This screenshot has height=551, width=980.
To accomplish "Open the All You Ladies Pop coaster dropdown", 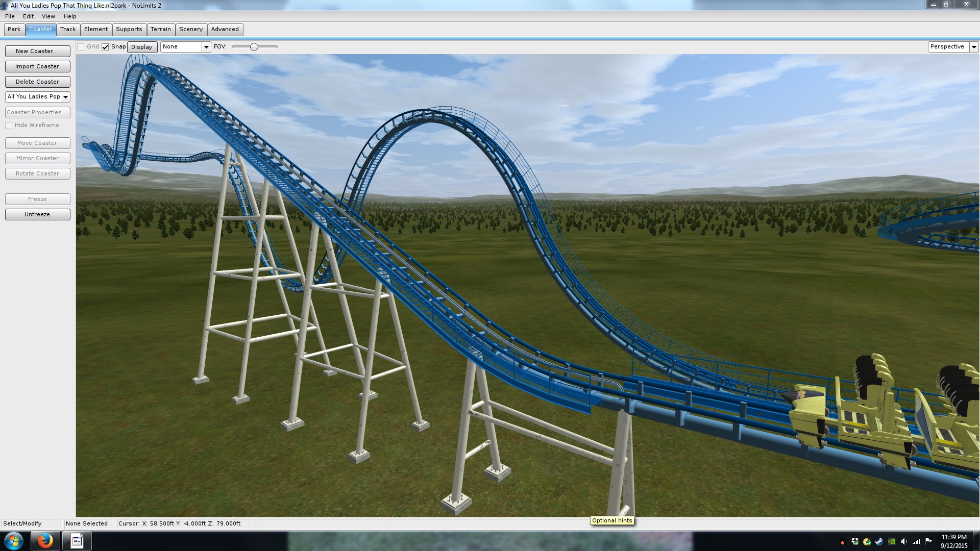I will point(65,97).
